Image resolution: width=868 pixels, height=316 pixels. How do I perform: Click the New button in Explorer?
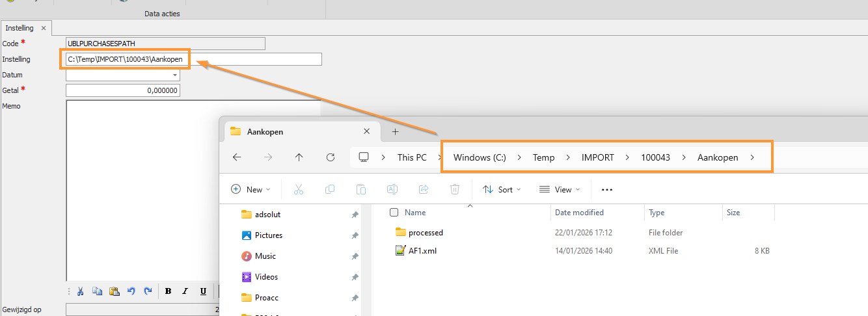pos(251,190)
